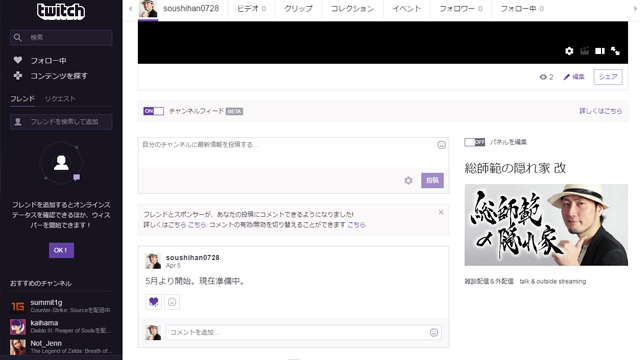
Task: Click the おすすめのチャンネル heading
Action: [41, 283]
